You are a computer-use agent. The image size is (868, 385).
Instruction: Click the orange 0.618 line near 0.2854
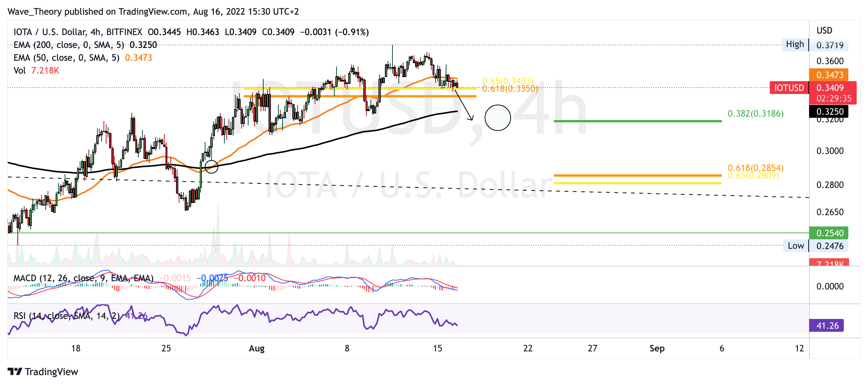[x=638, y=176]
